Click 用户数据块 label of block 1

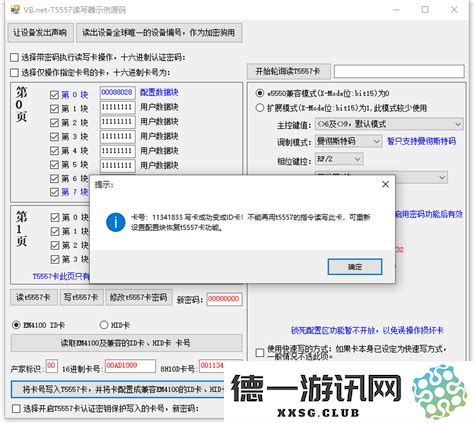click(159, 107)
